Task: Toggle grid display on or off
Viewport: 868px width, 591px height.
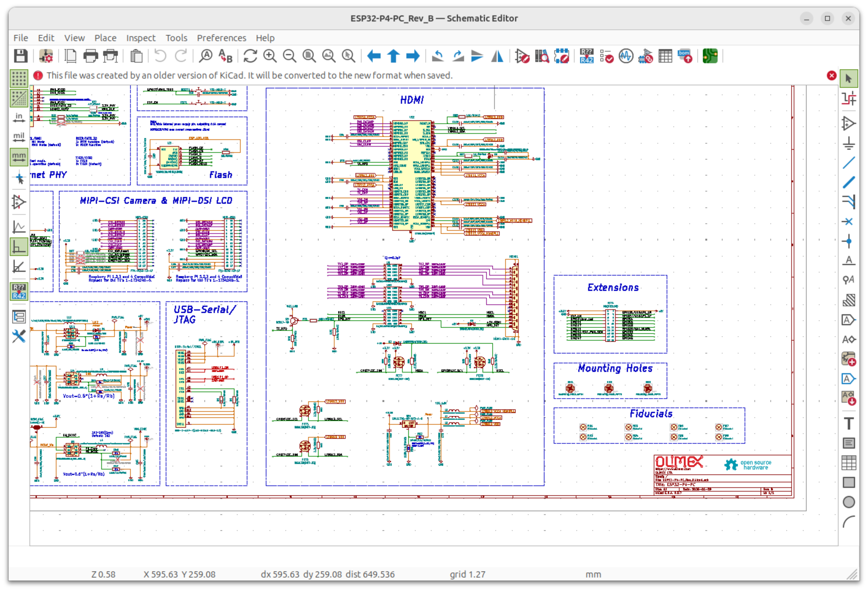Action: (x=19, y=79)
